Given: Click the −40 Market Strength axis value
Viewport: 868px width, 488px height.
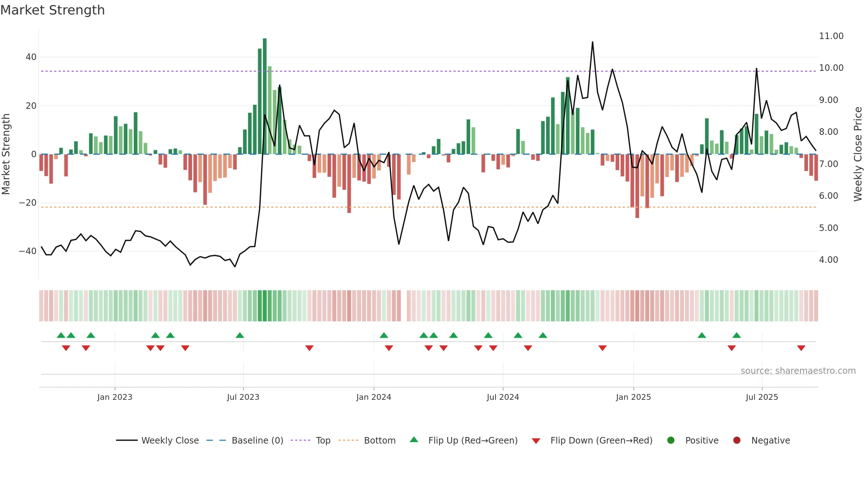Looking at the screenshot, I should [x=27, y=251].
